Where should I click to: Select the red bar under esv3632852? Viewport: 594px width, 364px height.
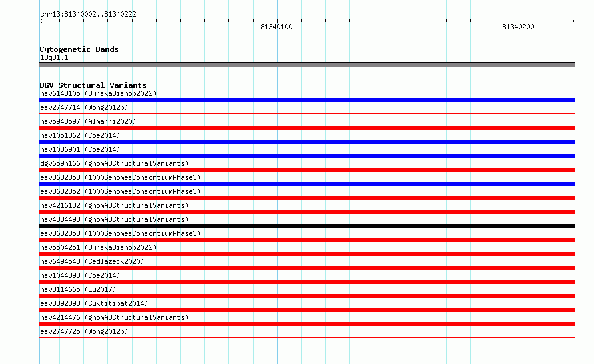(x=307, y=198)
